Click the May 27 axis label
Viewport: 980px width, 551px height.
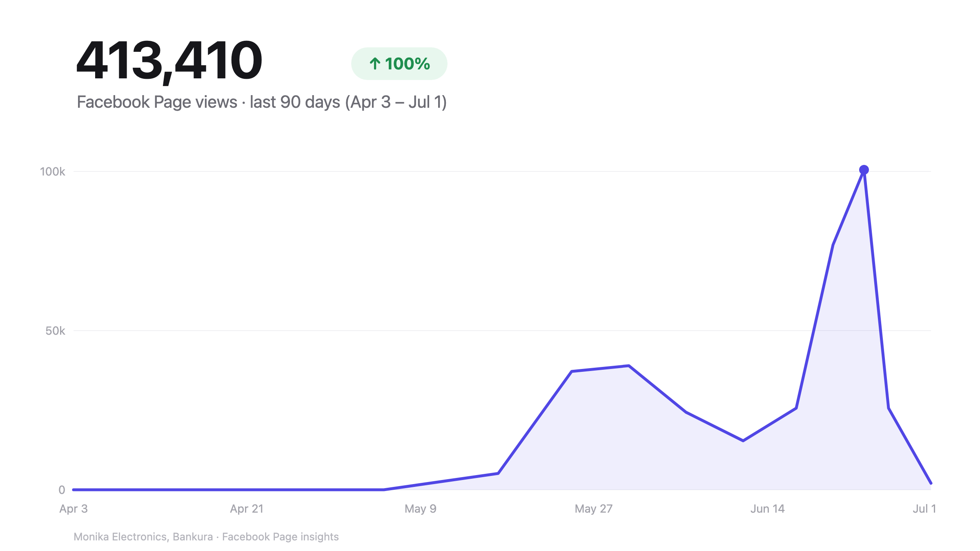[593, 509]
